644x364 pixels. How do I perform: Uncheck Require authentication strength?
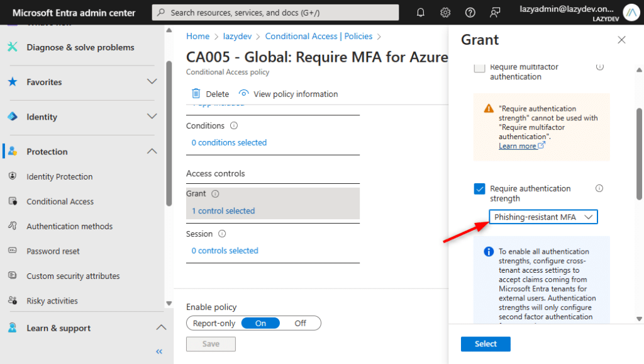point(480,188)
